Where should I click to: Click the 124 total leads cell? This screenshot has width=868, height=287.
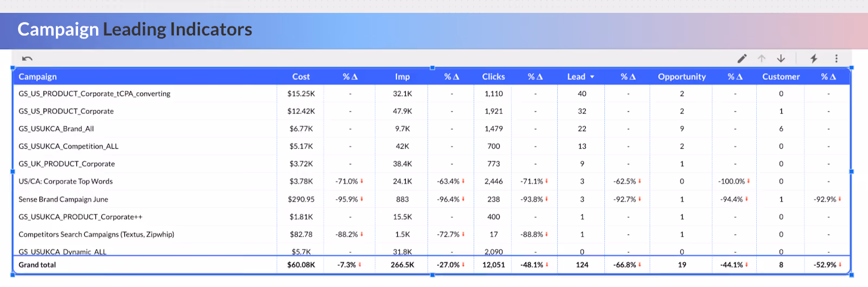pos(582,265)
